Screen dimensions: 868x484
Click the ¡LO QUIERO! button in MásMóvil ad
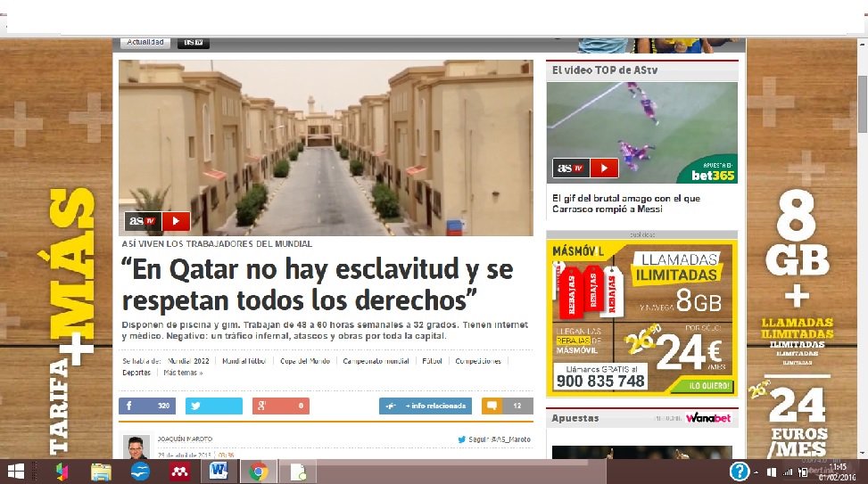(708, 386)
